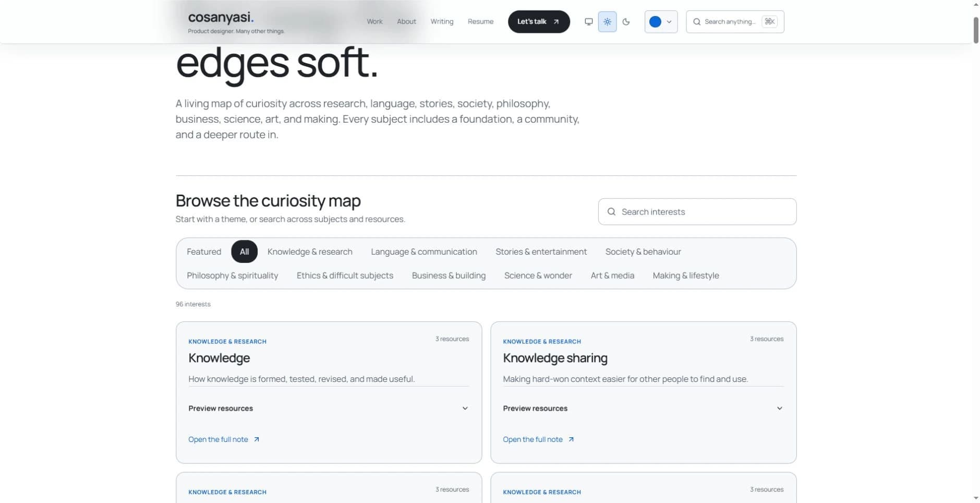Filter by Business & building

449,276
